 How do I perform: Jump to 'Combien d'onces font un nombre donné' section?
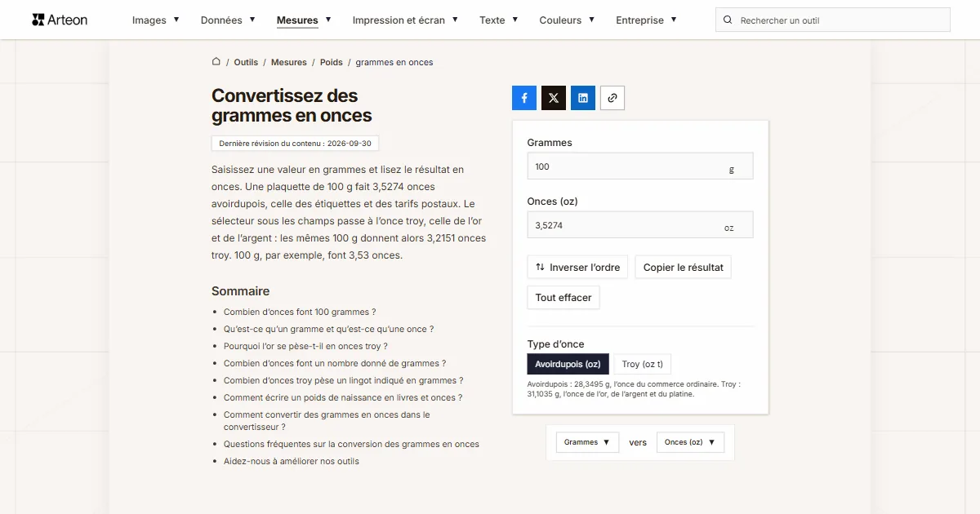coord(335,363)
